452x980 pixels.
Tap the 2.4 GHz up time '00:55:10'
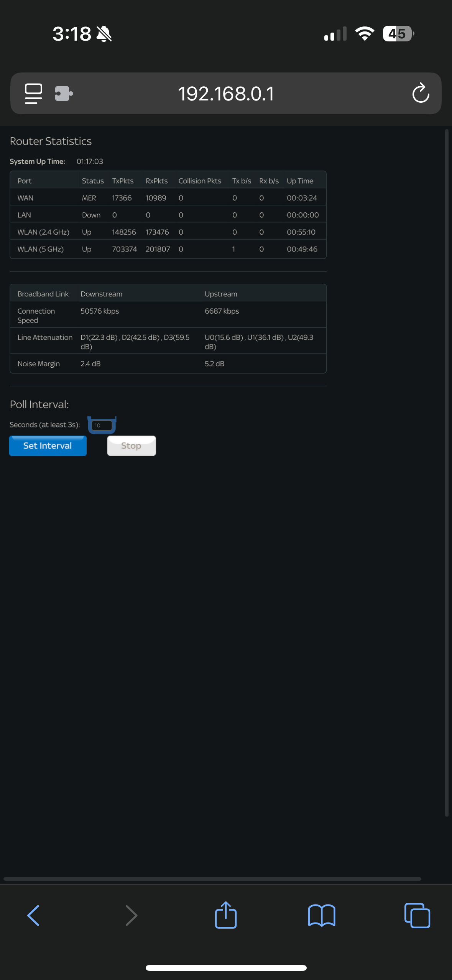[301, 232]
